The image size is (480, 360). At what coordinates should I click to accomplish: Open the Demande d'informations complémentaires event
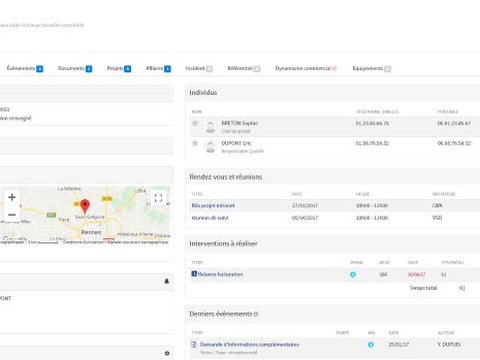point(249,344)
